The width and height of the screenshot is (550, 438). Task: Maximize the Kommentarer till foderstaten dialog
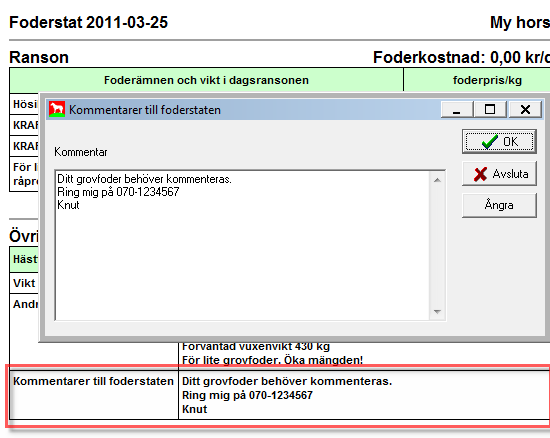pos(490,109)
